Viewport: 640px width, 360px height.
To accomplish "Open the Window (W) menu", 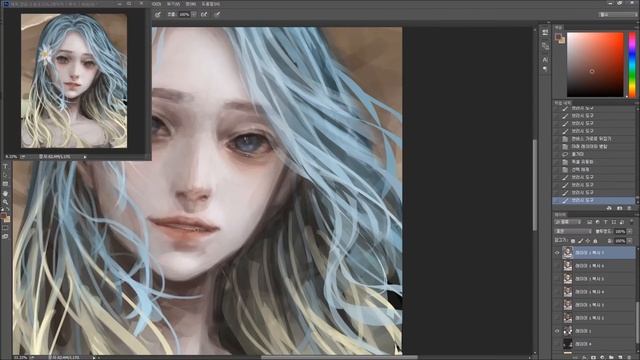I will point(191,4).
